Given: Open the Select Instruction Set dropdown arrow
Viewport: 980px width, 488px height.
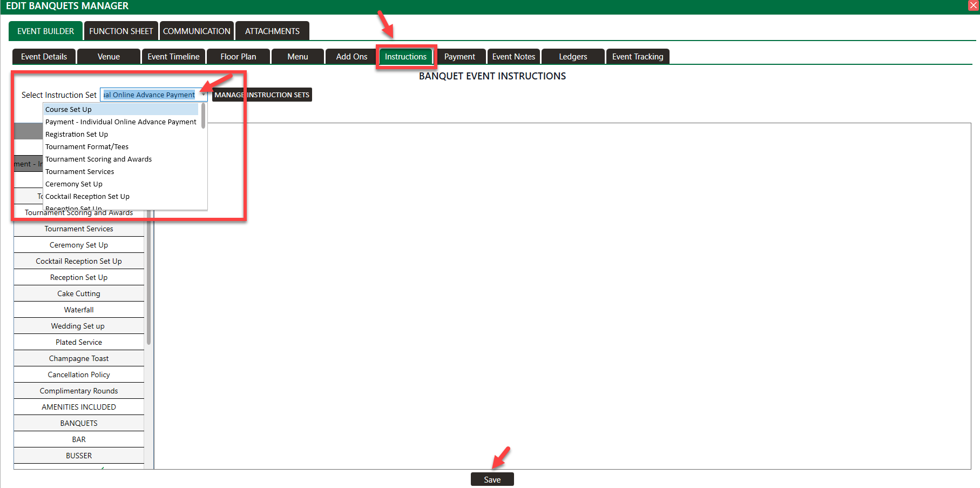Looking at the screenshot, I should (x=203, y=95).
